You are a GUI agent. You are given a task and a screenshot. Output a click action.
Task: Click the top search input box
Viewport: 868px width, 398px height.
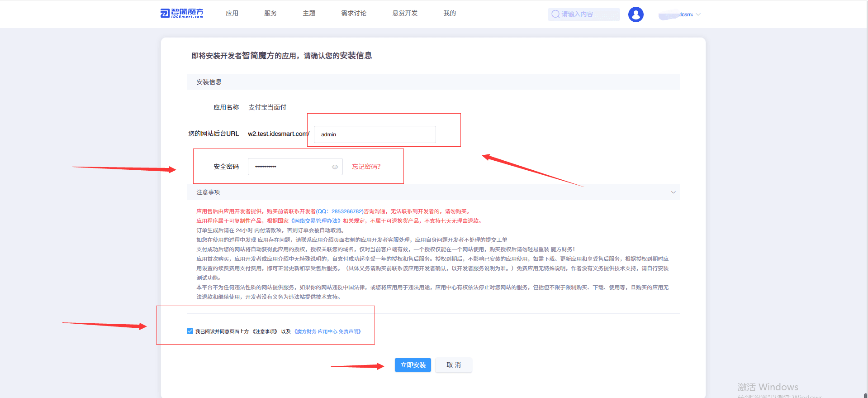[584, 14]
